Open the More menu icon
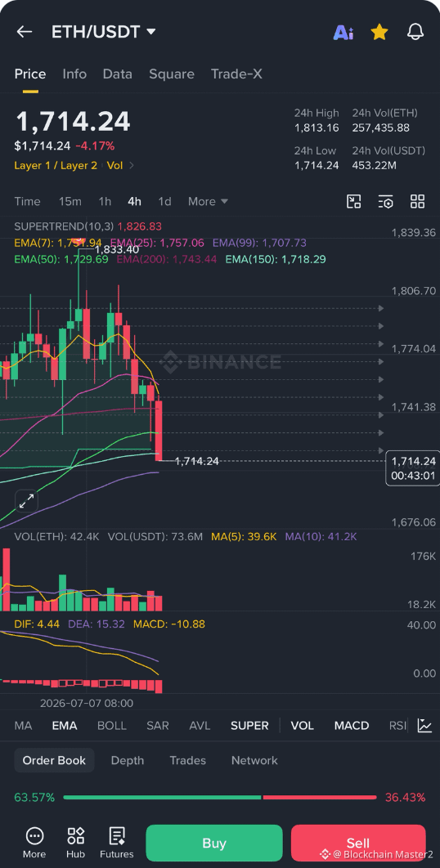The height and width of the screenshot is (868, 440). (34, 843)
